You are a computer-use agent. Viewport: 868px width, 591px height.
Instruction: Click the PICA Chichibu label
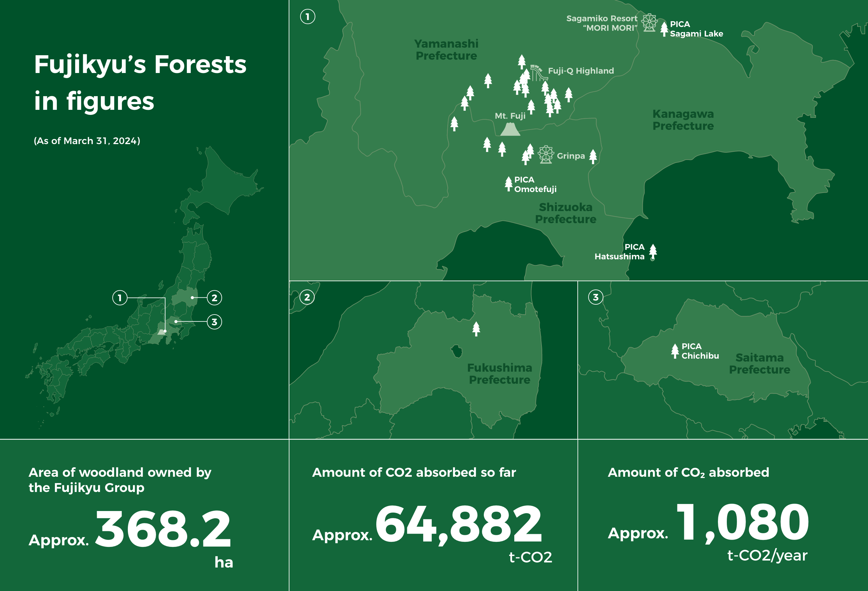tap(700, 351)
